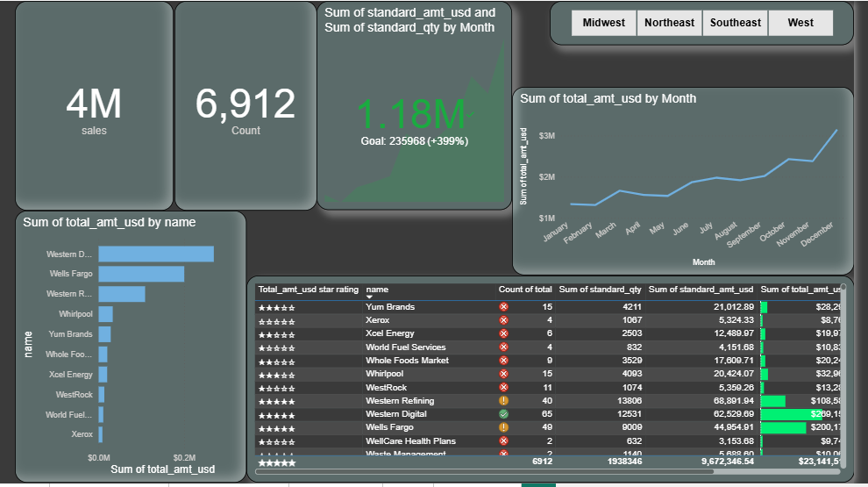This screenshot has height=487, width=868.
Task: Click December label on the line chart axis
Action: click(818, 233)
